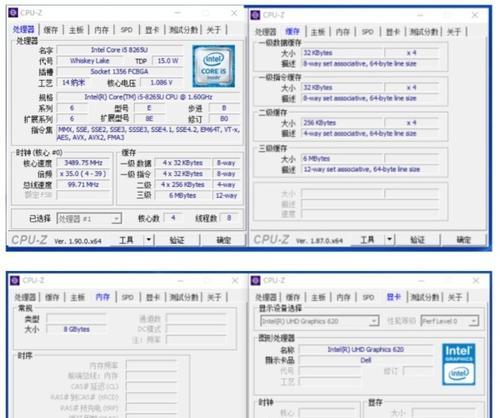The width and height of the screenshot is (500, 418).
Task: Switch to 主板 tab in processor window
Action: 76,30
